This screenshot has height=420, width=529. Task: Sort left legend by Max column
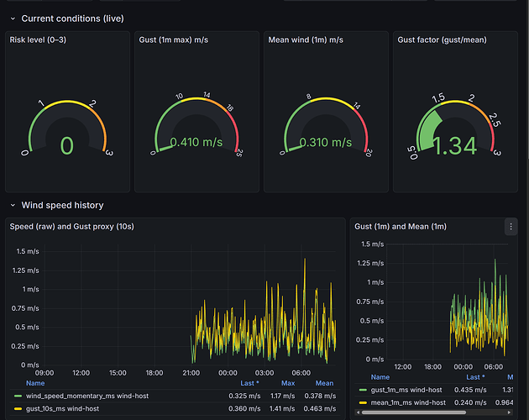point(288,383)
